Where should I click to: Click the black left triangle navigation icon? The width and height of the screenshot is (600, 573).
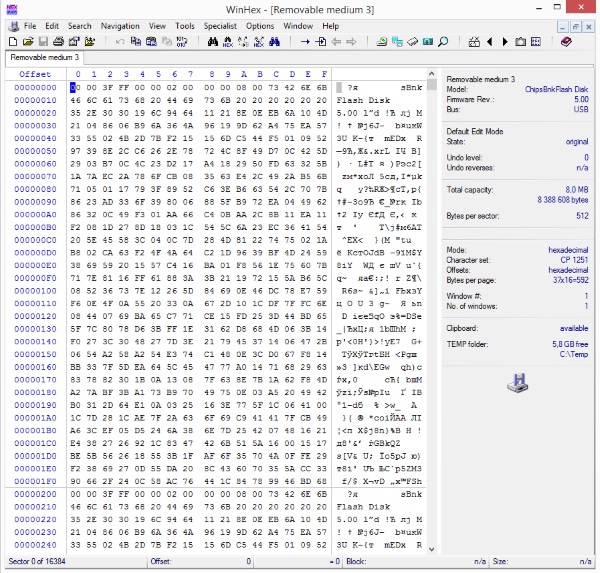[489, 41]
